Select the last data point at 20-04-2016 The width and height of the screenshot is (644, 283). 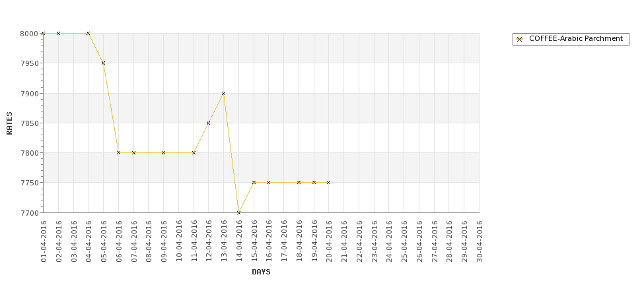[x=328, y=183]
